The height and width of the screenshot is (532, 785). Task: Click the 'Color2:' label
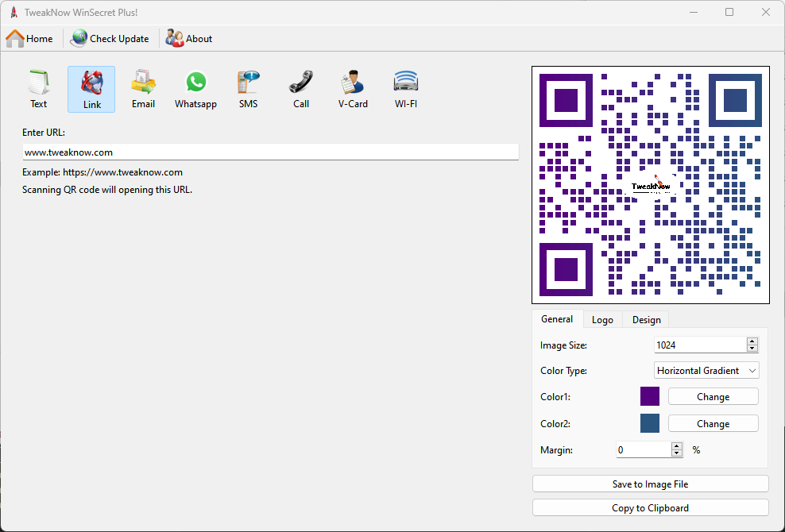[555, 424]
